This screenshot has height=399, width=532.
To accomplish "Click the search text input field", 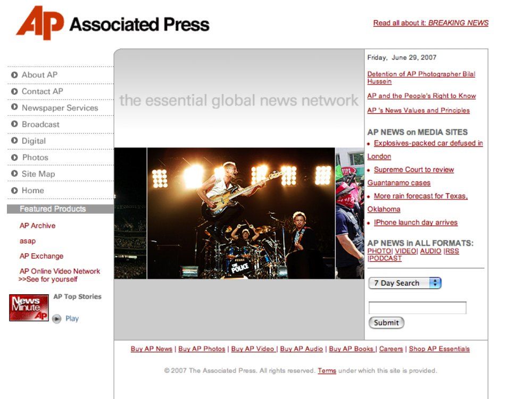I will point(417,307).
